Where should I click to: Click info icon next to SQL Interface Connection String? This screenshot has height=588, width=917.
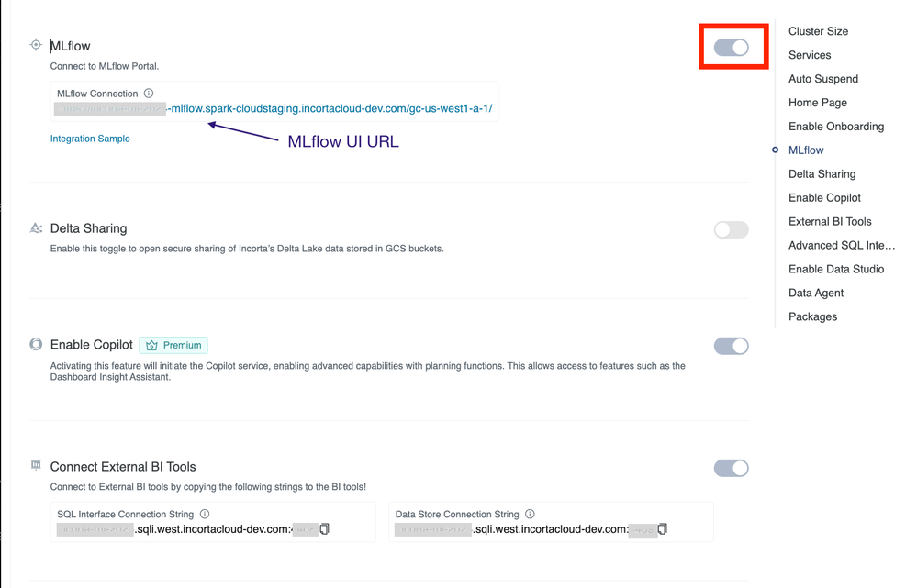click(205, 515)
